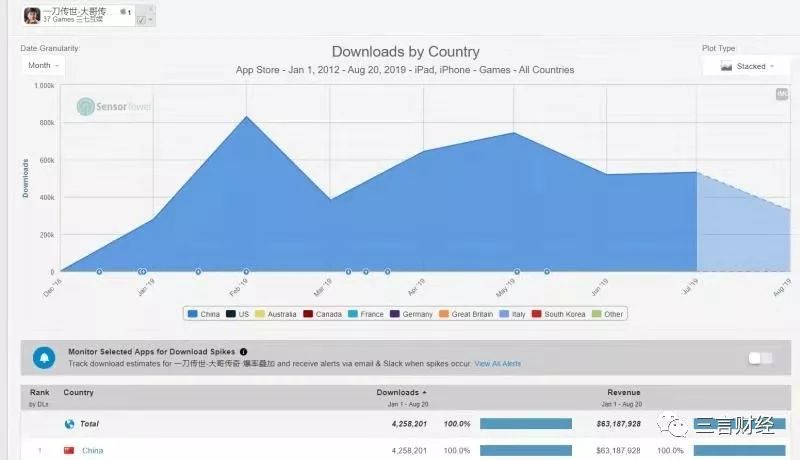Remove the 37 Games app chip with its X
The width and height of the screenshot is (800, 460).
(x=151, y=9)
